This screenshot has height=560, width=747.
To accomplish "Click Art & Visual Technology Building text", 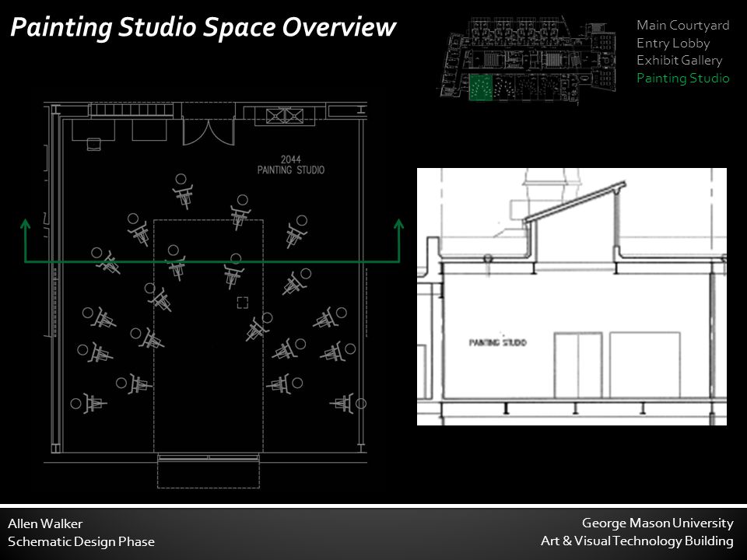I will coord(637,541).
